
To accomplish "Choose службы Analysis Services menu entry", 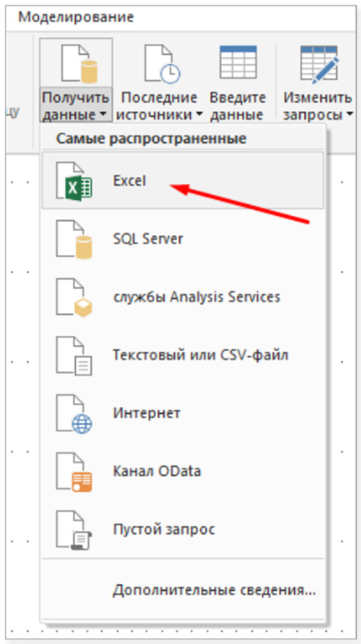I will click(182, 297).
